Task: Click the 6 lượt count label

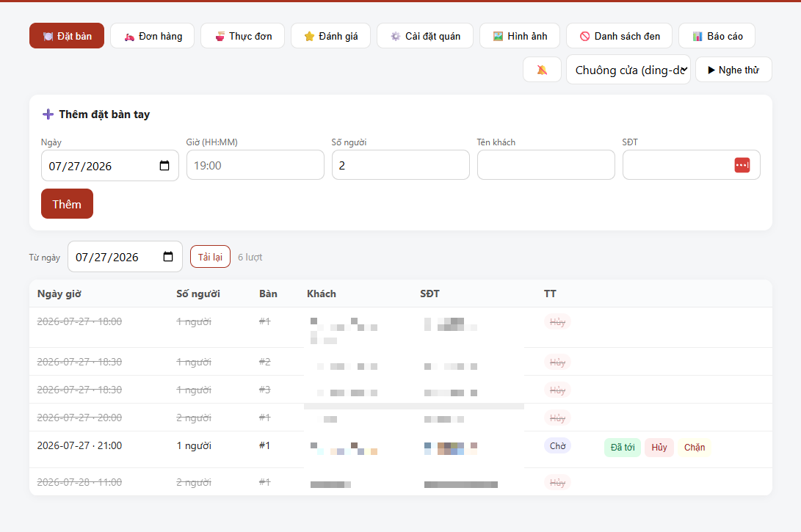Action: 250,258
